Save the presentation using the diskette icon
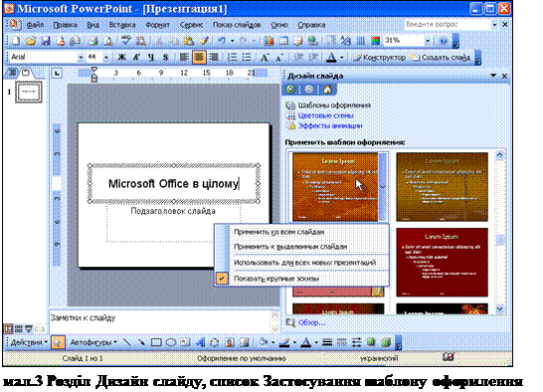Viewport: 543px width, 392px height. [46, 41]
